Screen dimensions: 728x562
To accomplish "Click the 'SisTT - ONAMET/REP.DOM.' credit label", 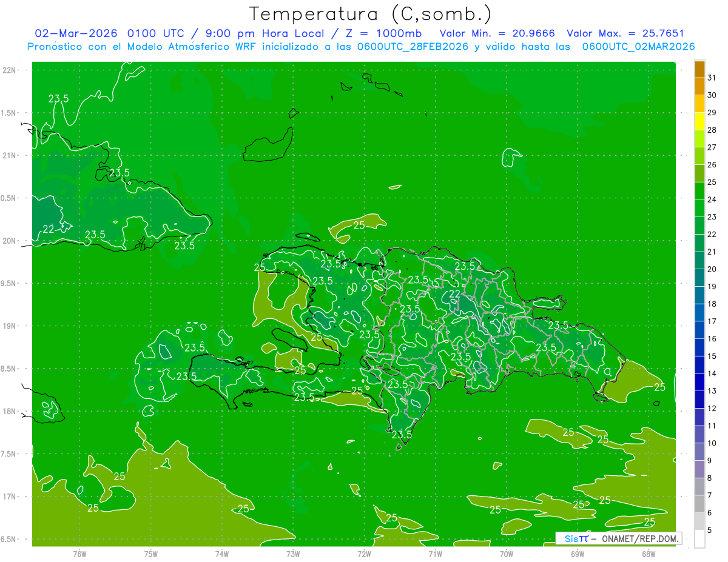I will click(x=618, y=538).
